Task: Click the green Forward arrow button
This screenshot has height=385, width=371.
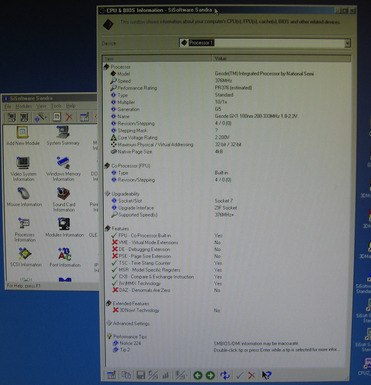Action: point(210,375)
